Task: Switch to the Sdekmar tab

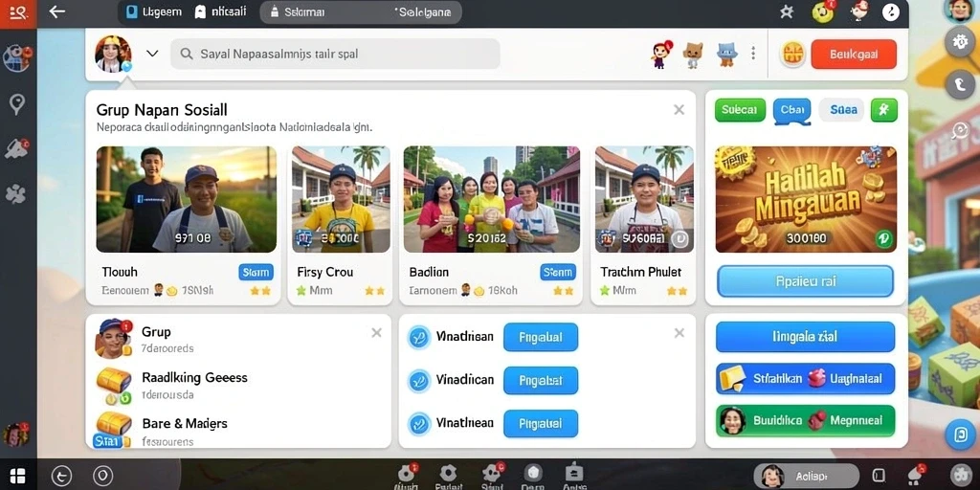Action: point(294,11)
